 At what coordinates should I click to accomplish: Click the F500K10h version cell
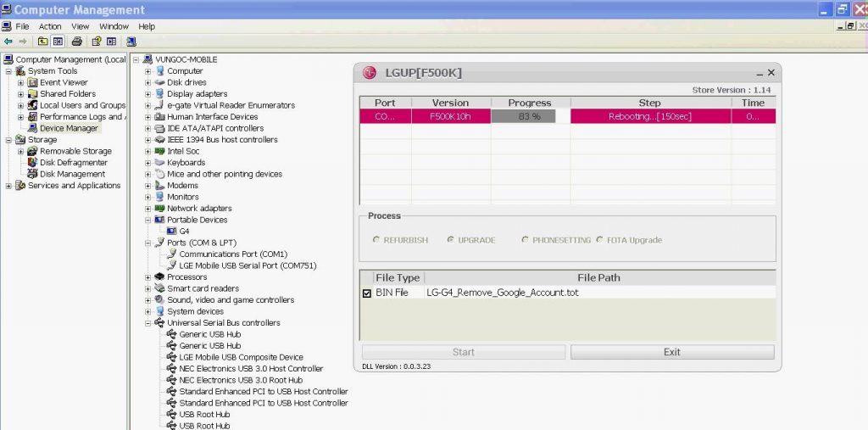tap(451, 116)
